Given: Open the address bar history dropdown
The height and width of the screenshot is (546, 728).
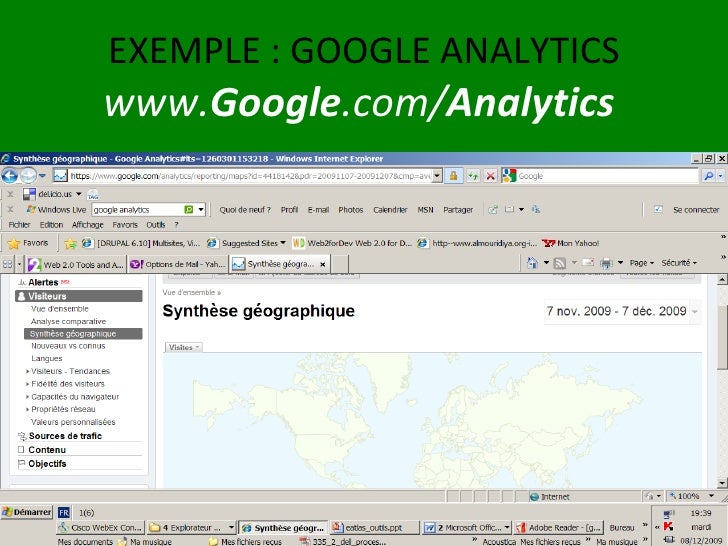Looking at the screenshot, I should (437, 176).
